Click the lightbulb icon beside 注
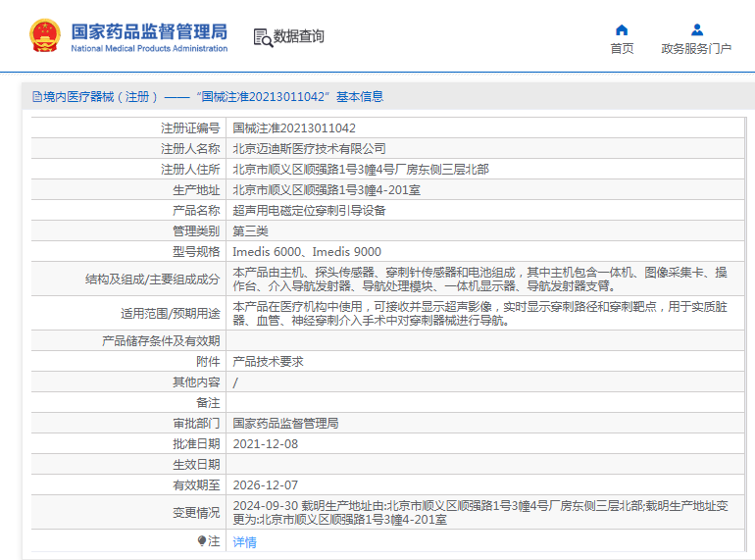Viewport: 755px width, 560px height. point(202,540)
